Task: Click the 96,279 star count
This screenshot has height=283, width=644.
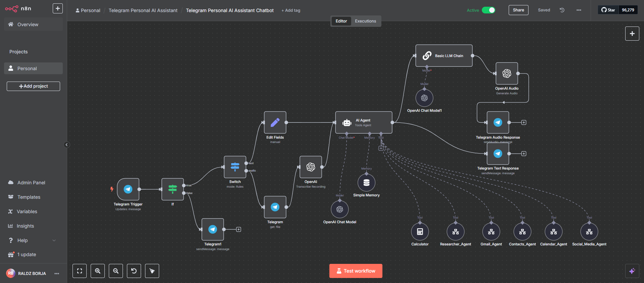Action: click(628, 10)
